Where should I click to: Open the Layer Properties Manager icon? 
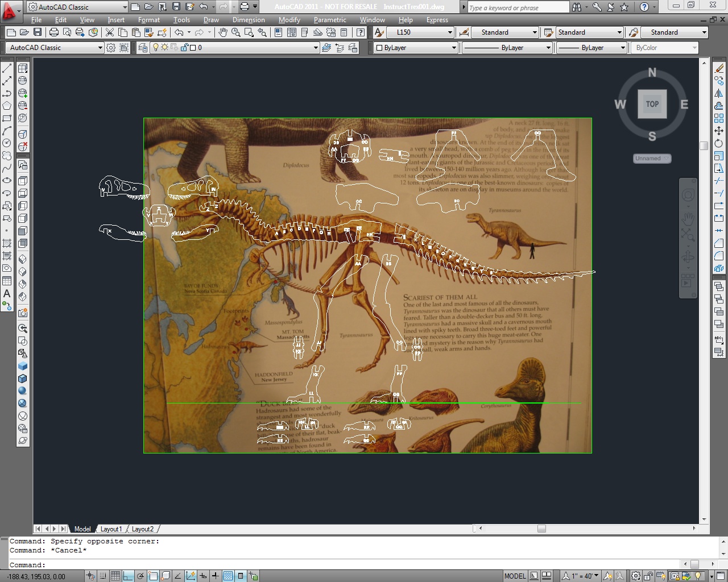click(143, 48)
